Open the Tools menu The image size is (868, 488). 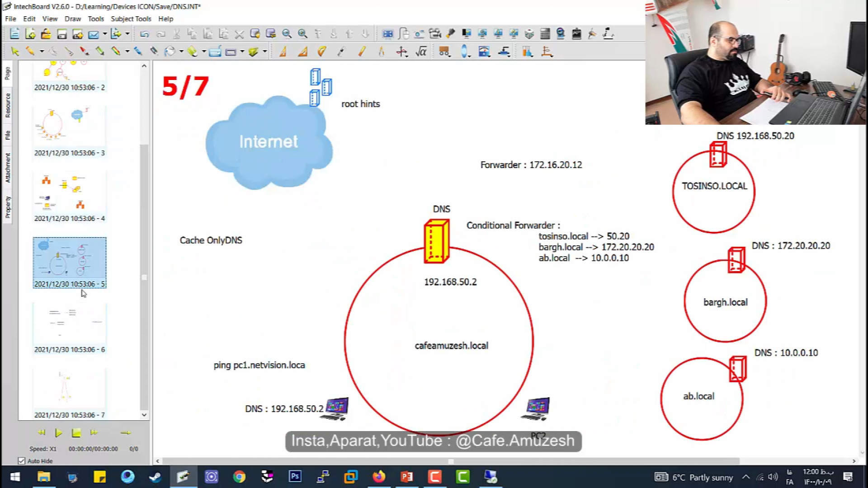point(96,19)
